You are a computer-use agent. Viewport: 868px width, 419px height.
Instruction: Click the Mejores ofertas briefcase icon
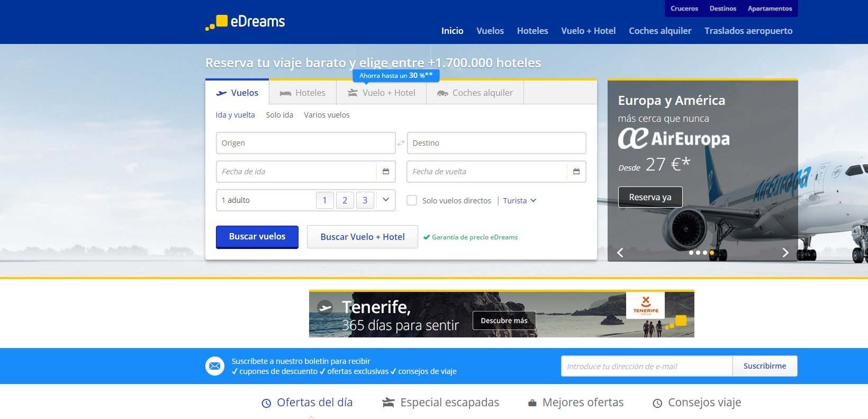[x=532, y=403]
